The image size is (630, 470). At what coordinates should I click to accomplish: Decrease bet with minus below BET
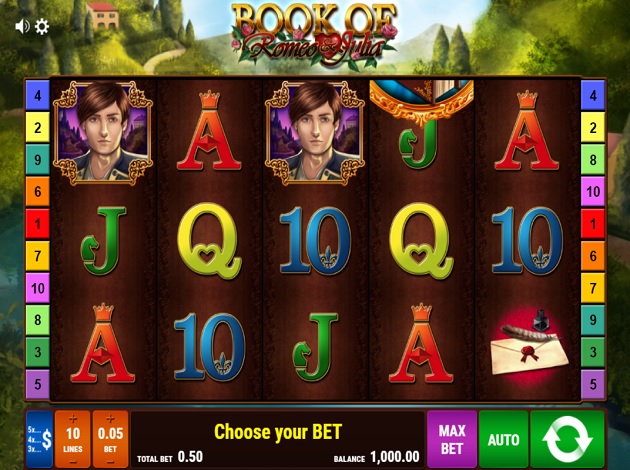tap(110, 462)
